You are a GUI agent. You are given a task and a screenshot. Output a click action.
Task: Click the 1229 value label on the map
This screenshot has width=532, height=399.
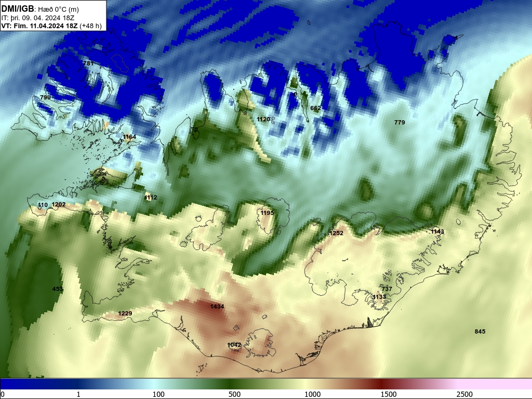[125, 313]
